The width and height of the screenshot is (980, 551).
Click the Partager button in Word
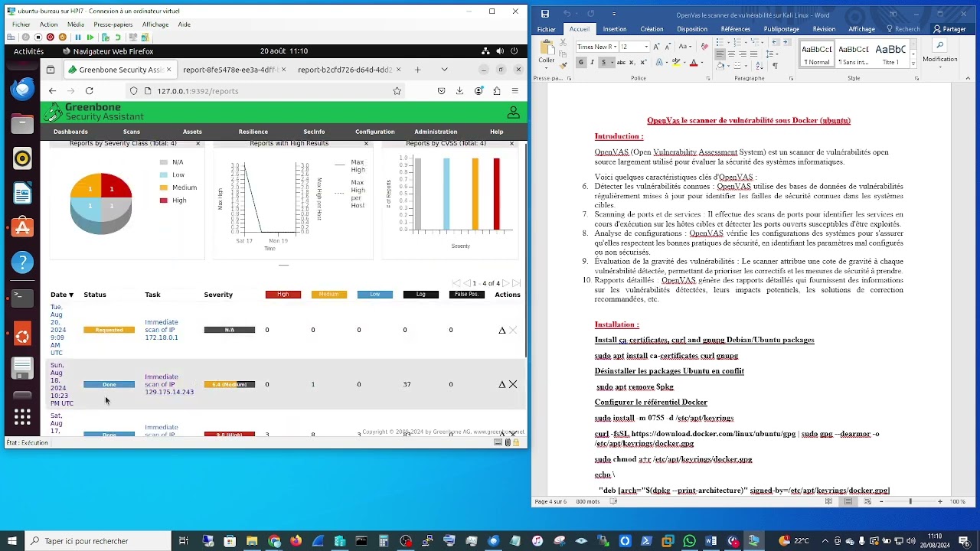coord(949,29)
